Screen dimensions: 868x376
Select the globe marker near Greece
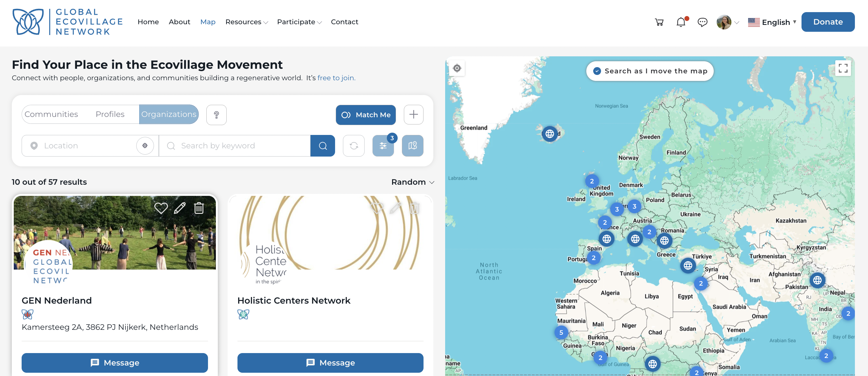(665, 240)
